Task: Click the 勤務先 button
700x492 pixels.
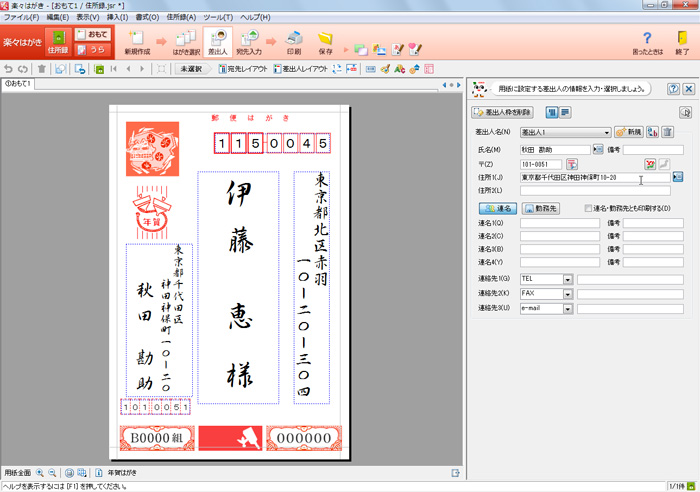Action: tap(541, 208)
